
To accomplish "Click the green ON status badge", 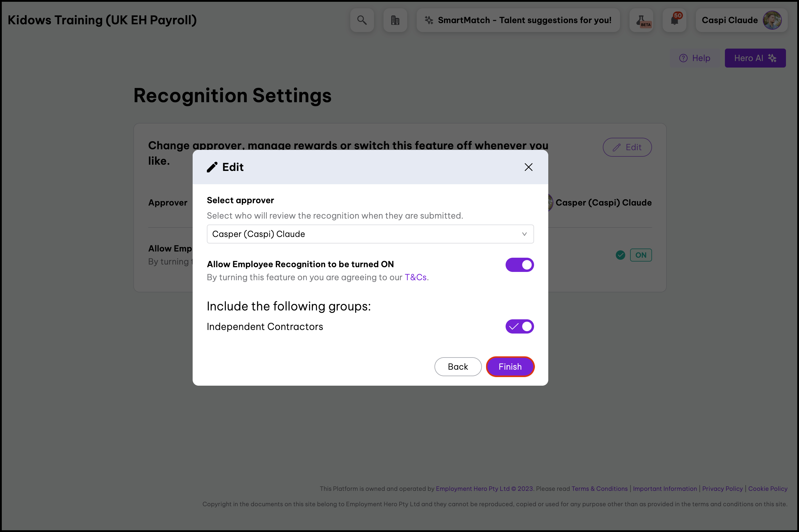I will point(641,255).
